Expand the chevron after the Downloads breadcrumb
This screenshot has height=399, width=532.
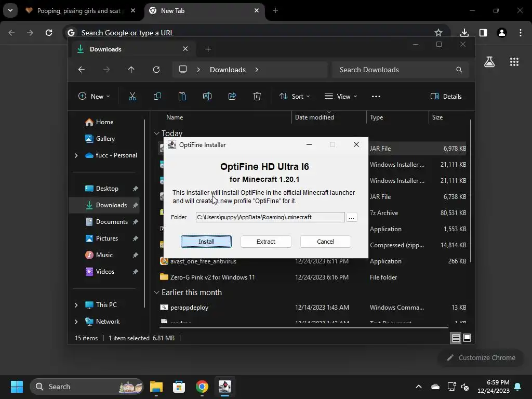[x=257, y=70]
